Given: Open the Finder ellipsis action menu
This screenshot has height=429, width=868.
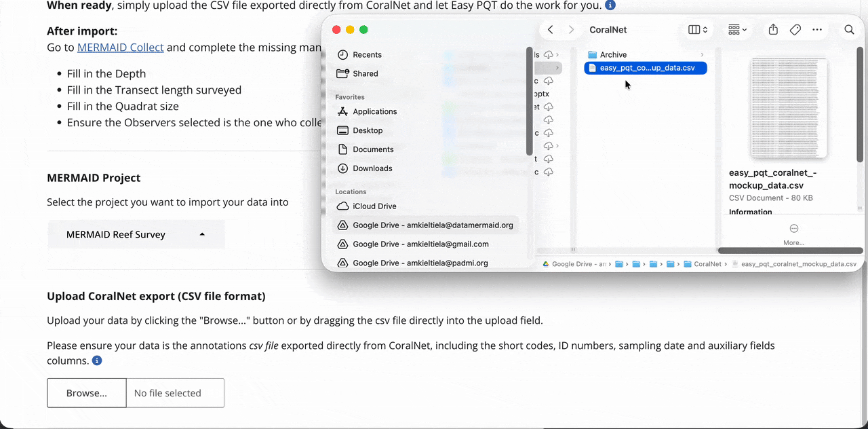Looking at the screenshot, I should (x=817, y=30).
